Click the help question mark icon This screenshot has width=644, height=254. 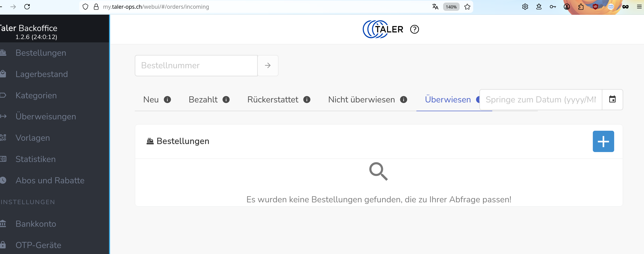414,29
